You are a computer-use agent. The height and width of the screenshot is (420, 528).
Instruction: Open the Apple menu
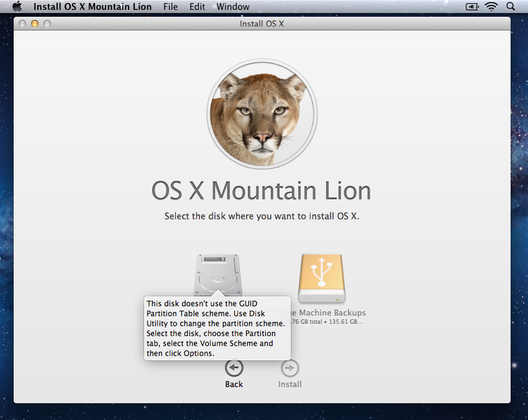[17, 7]
